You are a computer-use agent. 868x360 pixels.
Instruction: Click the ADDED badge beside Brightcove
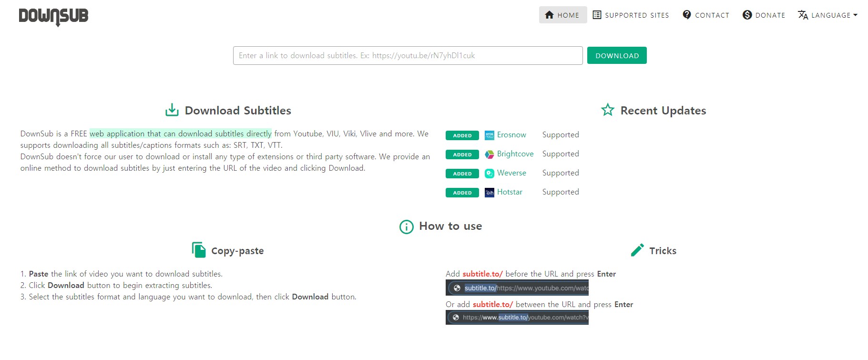(x=462, y=154)
